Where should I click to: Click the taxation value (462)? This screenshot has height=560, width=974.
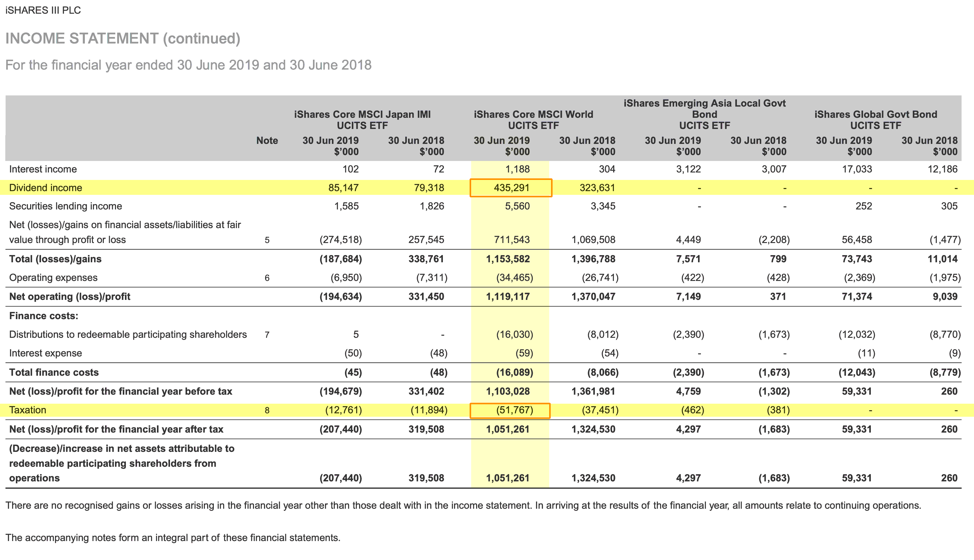click(692, 410)
